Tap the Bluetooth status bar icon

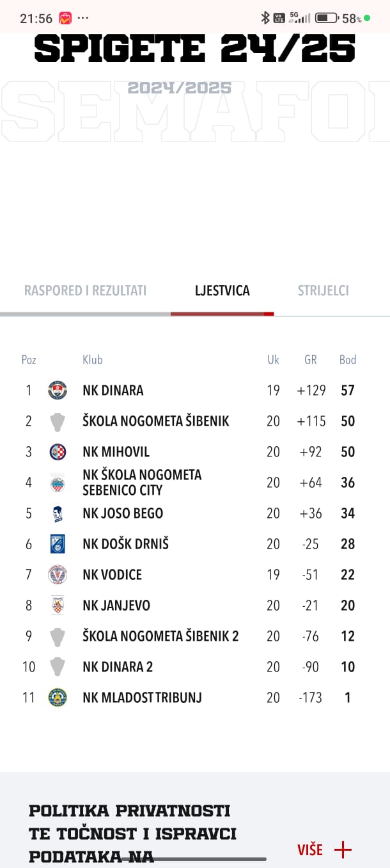pos(265,18)
